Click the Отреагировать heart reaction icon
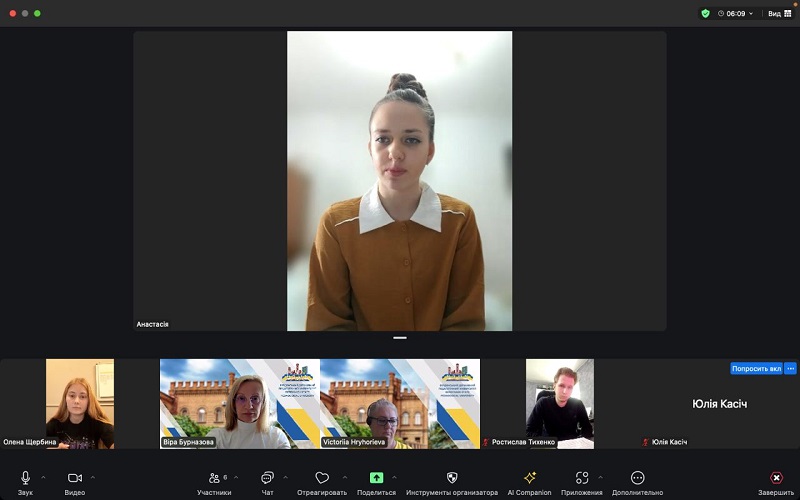Screen dimensions: 800x500 pyautogui.click(x=322, y=479)
